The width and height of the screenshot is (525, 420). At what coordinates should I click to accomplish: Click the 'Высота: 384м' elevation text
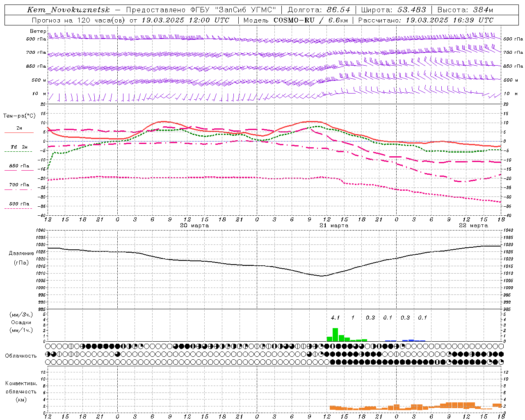465,10
